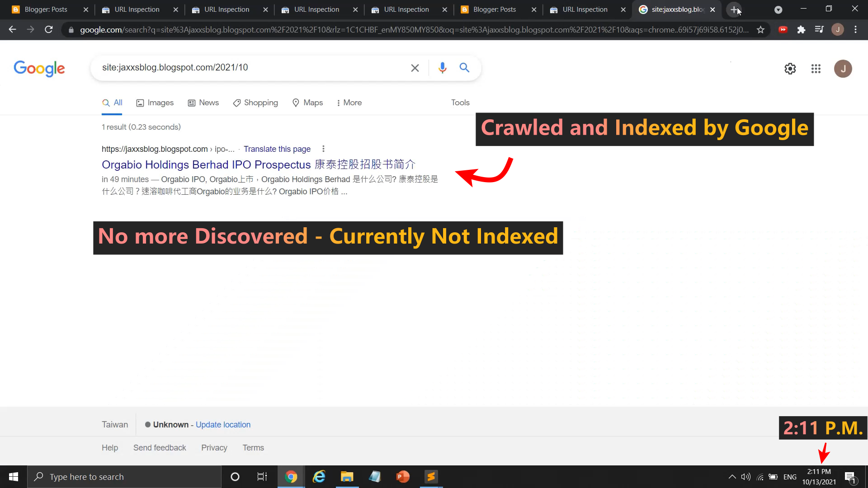Click Translate this page link
This screenshot has height=488, width=868.
click(x=277, y=148)
